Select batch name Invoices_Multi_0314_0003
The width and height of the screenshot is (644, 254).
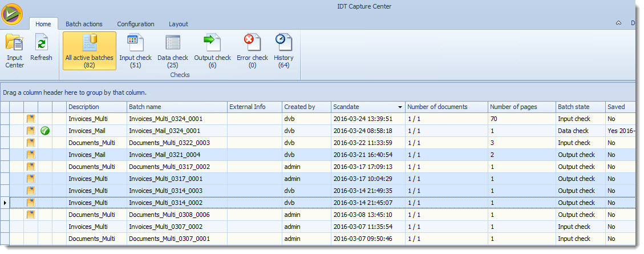[165, 191]
